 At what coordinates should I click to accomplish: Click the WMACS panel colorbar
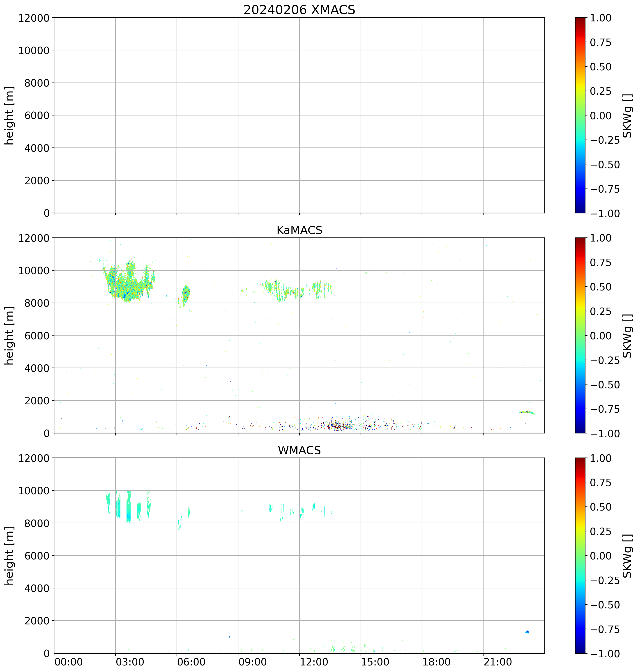[x=580, y=555]
